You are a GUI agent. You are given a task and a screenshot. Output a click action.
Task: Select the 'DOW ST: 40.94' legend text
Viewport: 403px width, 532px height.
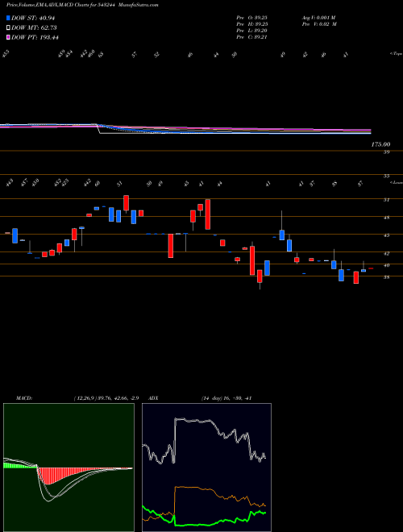tap(33, 18)
